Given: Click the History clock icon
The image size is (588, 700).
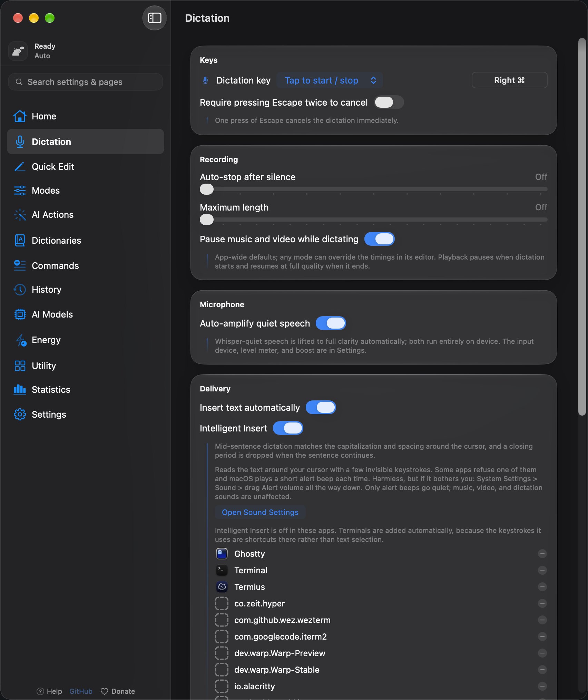Looking at the screenshot, I should 20,290.
